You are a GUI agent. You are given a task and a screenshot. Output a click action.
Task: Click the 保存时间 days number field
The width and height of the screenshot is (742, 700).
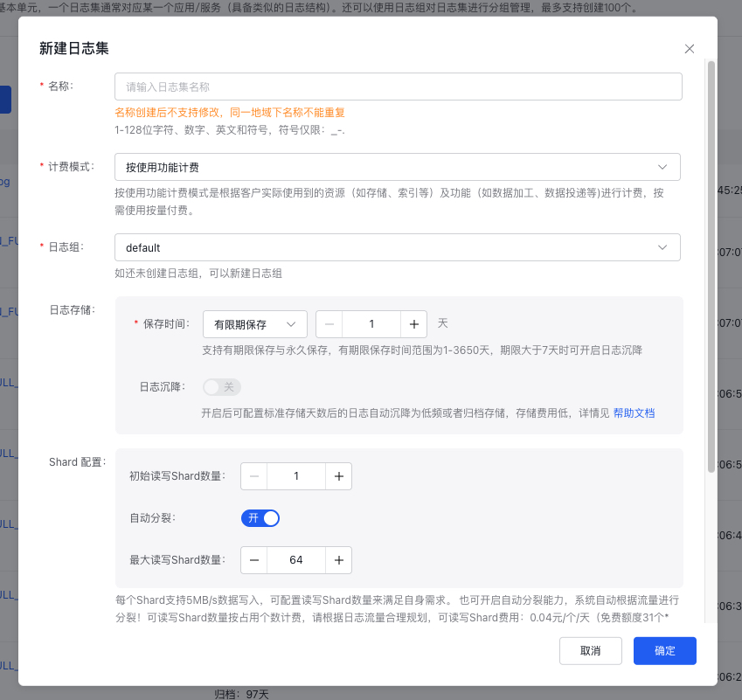pyautogui.click(x=371, y=324)
